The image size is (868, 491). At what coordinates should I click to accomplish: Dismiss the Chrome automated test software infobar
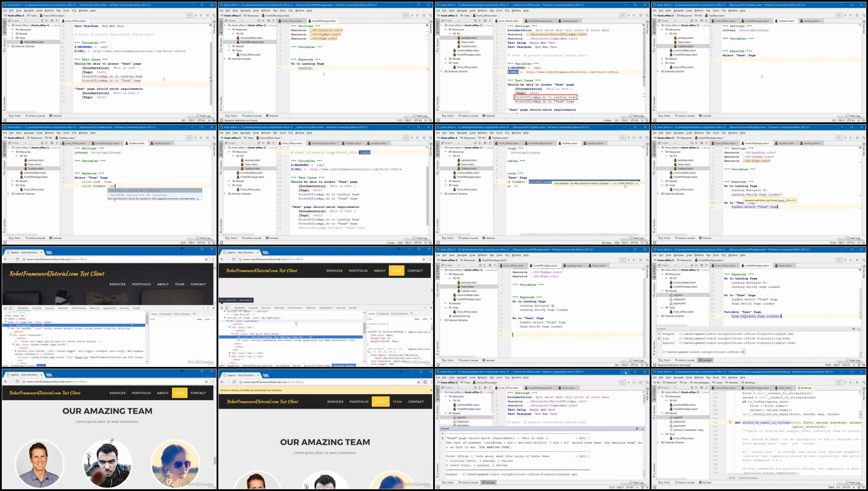point(431,390)
